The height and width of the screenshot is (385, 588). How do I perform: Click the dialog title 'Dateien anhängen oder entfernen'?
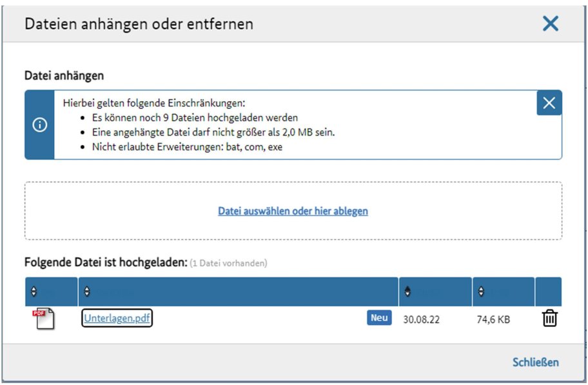pos(139,24)
